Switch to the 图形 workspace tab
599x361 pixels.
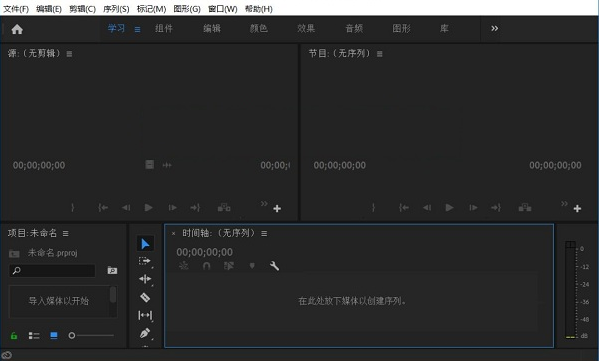click(401, 28)
